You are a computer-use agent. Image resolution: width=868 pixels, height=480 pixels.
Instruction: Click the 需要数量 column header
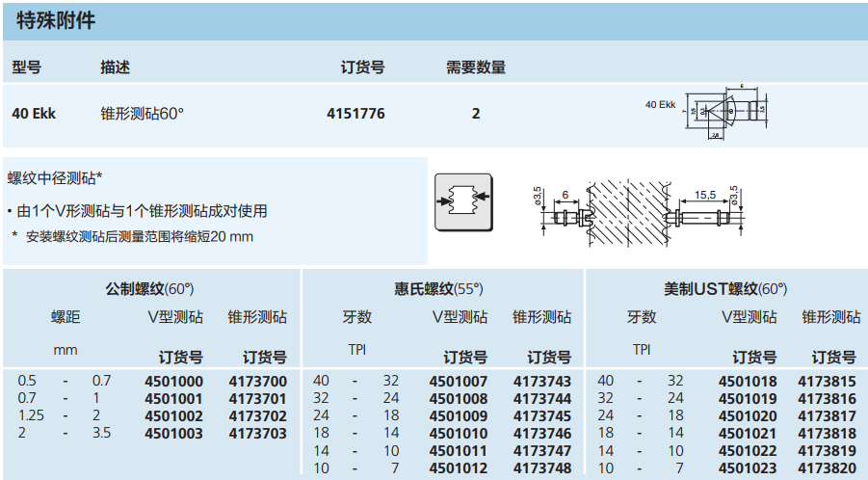475,67
